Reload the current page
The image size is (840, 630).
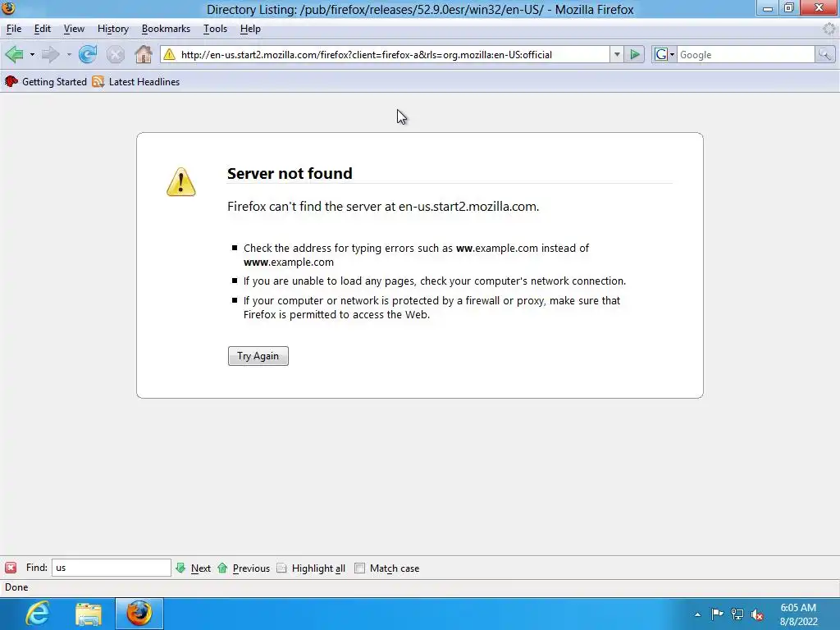[88, 54]
